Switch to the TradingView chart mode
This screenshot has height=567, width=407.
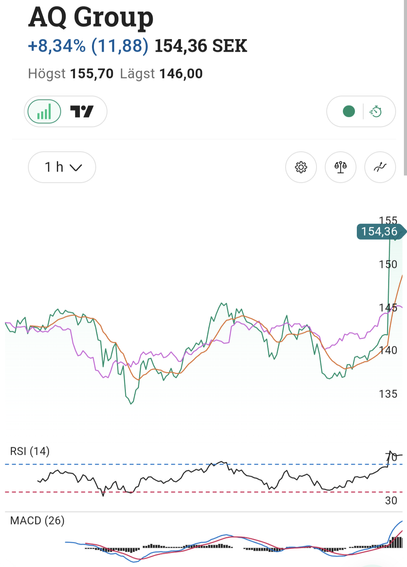[82, 111]
